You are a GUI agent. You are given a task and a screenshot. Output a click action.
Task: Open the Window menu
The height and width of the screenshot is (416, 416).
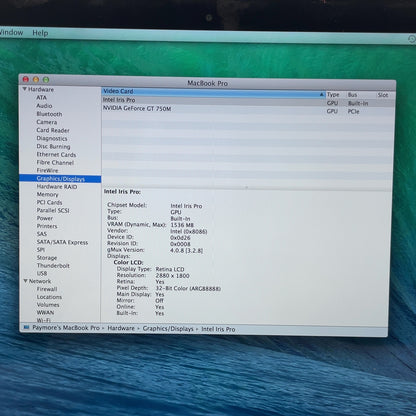[11, 33]
